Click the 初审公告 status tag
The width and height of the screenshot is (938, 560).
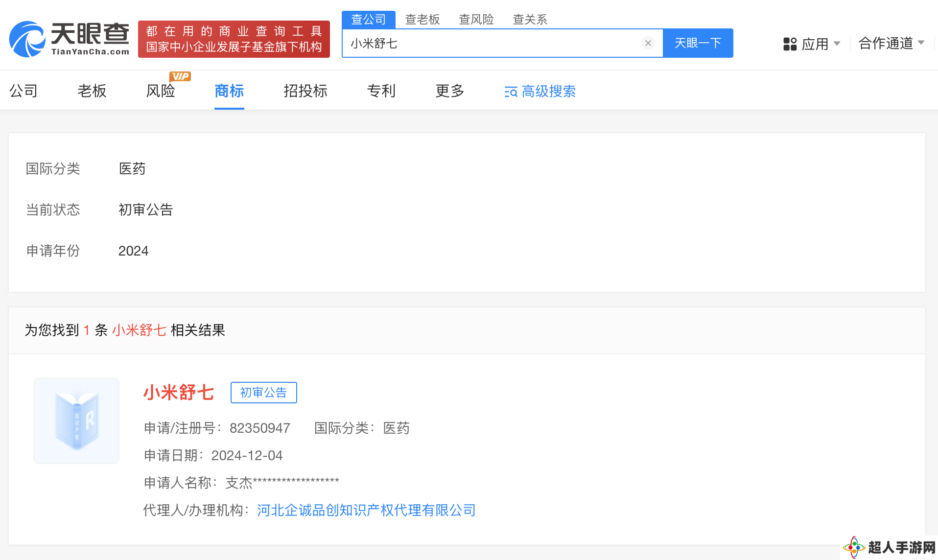pyautogui.click(x=263, y=393)
